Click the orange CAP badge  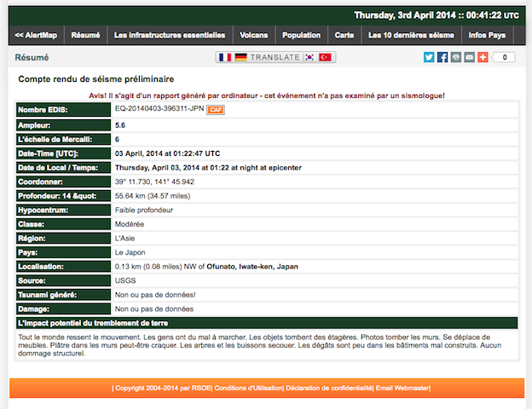coord(216,110)
